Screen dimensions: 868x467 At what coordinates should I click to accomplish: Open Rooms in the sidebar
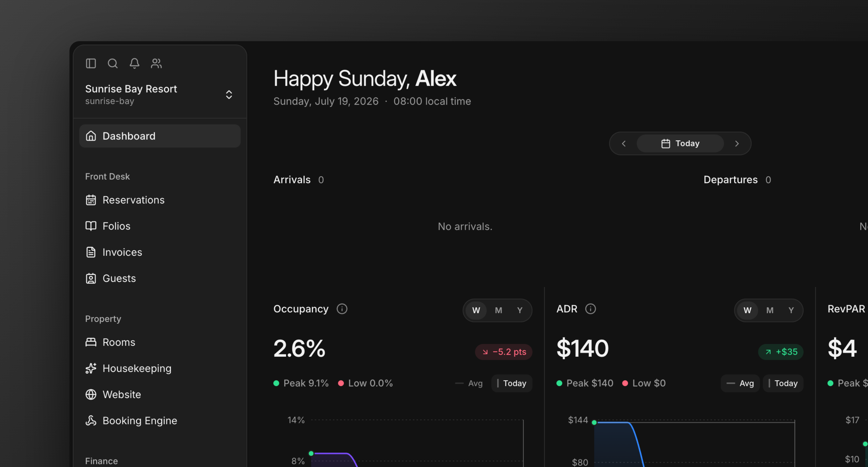click(x=160, y=342)
